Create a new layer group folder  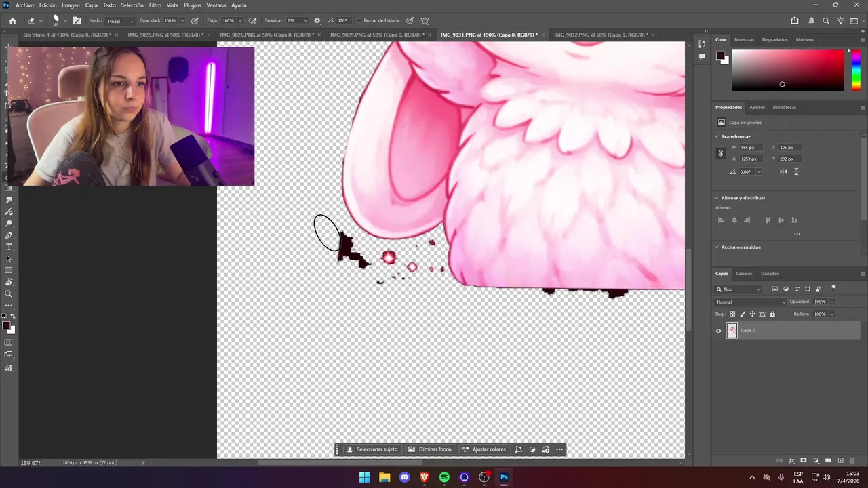[829, 460]
